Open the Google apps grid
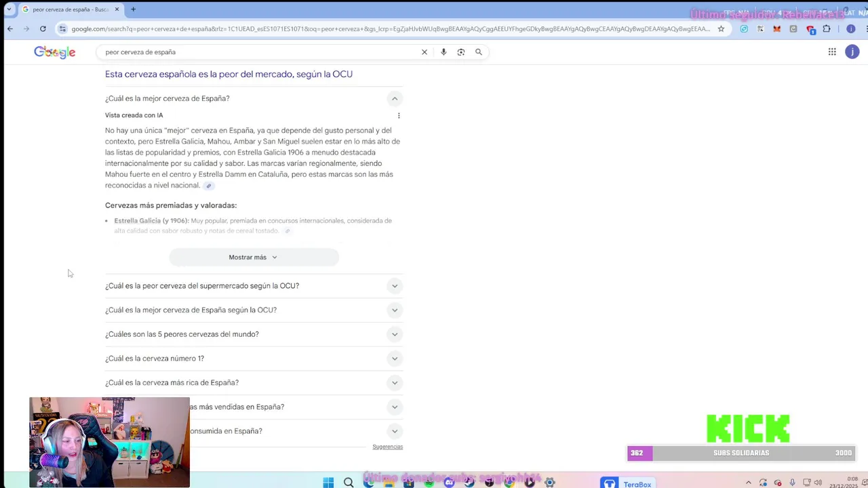The width and height of the screenshot is (868, 488). pyautogui.click(x=832, y=52)
